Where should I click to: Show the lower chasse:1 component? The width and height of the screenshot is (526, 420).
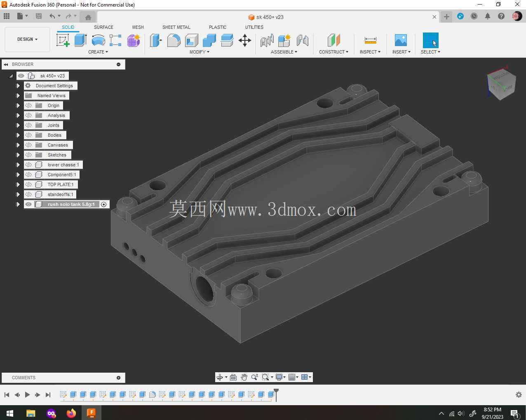28,165
